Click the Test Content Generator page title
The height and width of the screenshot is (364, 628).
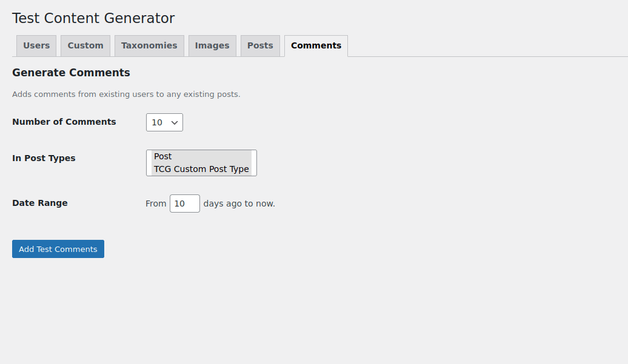(x=93, y=18)
